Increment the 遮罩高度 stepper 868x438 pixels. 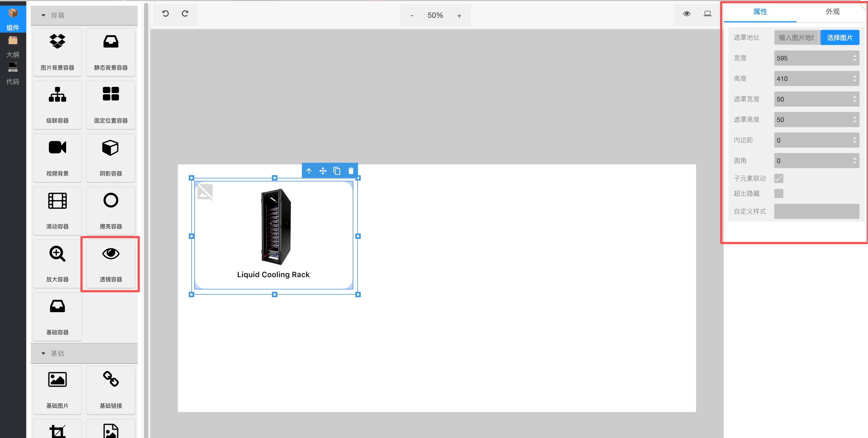tap(855, 117)
